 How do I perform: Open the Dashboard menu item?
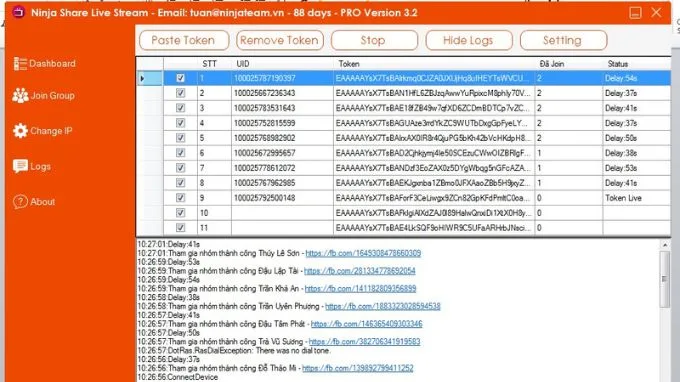[x=52, y=64]
